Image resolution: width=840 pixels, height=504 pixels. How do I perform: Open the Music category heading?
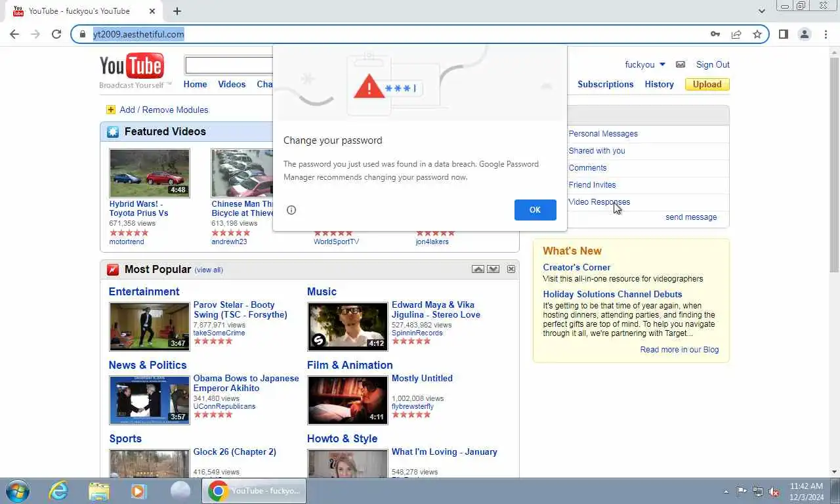pos(322,291)
